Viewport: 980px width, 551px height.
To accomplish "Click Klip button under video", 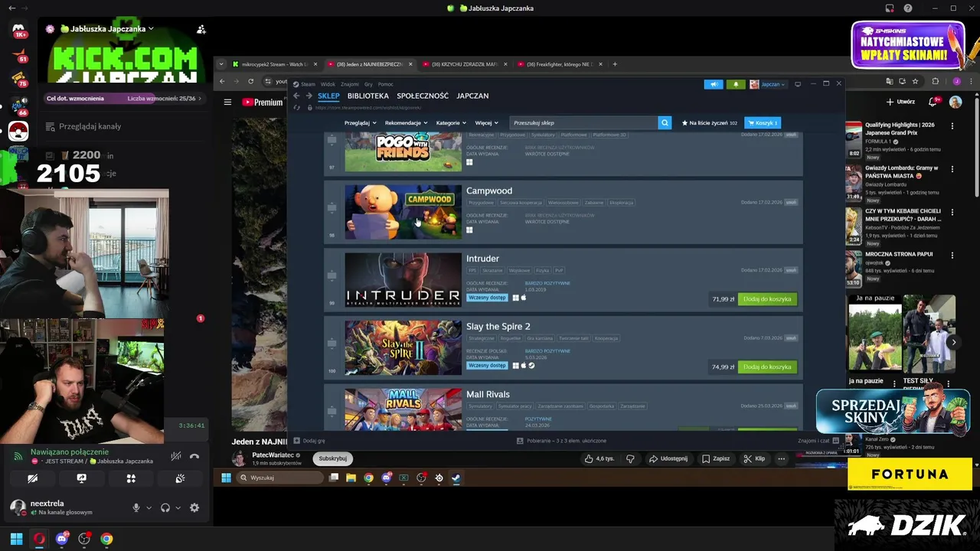I will coord(754,458).
